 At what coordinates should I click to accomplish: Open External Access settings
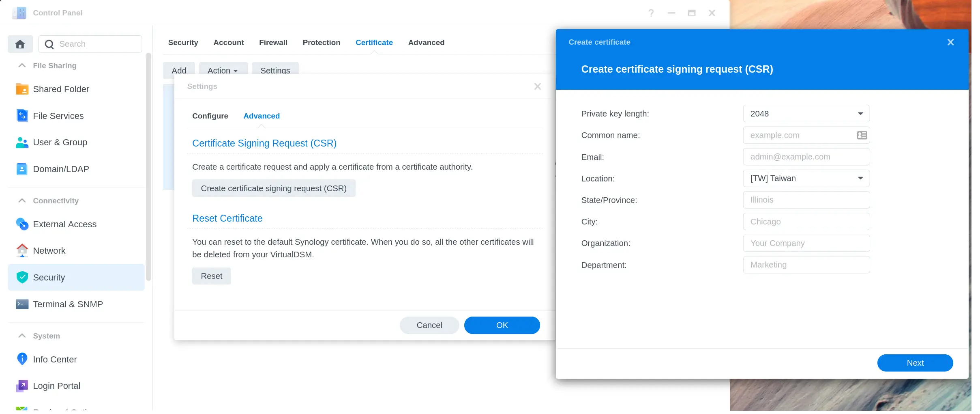(76, 224)
